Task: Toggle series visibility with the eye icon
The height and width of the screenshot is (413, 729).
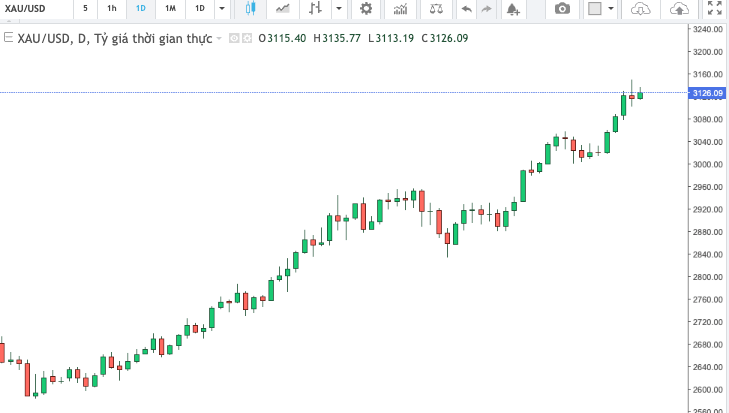Action: coord(234,39)
